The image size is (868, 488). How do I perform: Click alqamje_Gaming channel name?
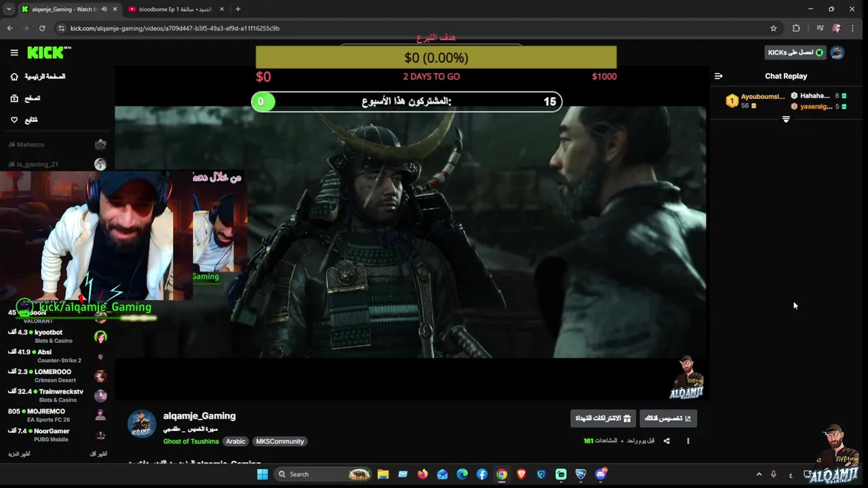[199, 416]
